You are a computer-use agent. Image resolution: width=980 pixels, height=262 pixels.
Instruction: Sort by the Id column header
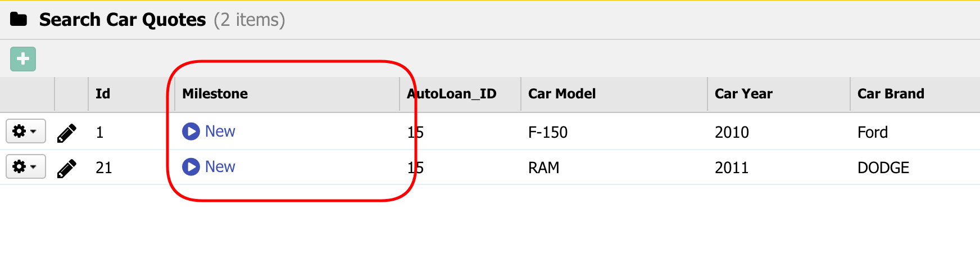pos(103,94)
